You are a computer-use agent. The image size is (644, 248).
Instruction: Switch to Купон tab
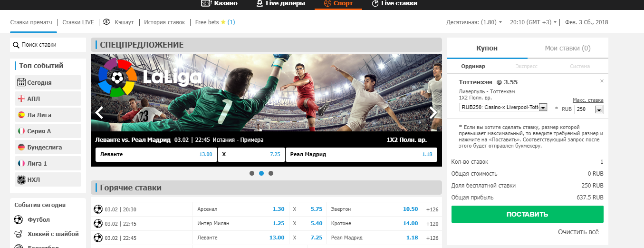click(487, 48)
